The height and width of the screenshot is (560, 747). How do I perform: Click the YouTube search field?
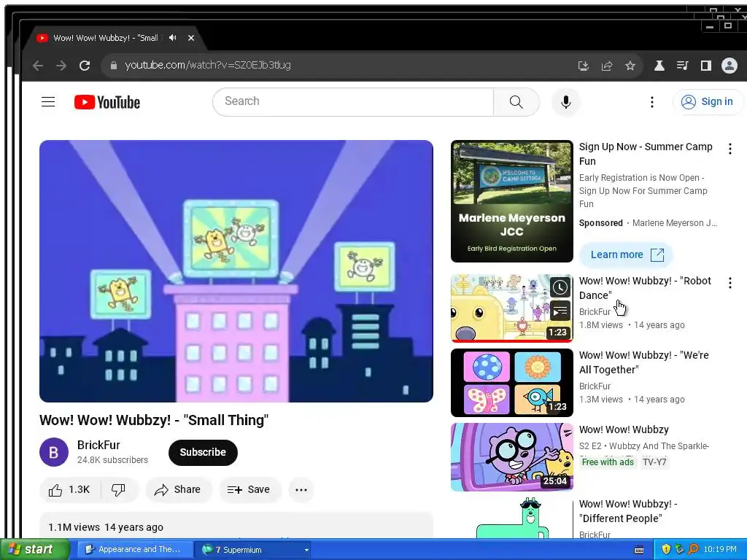tap(353, 101)
